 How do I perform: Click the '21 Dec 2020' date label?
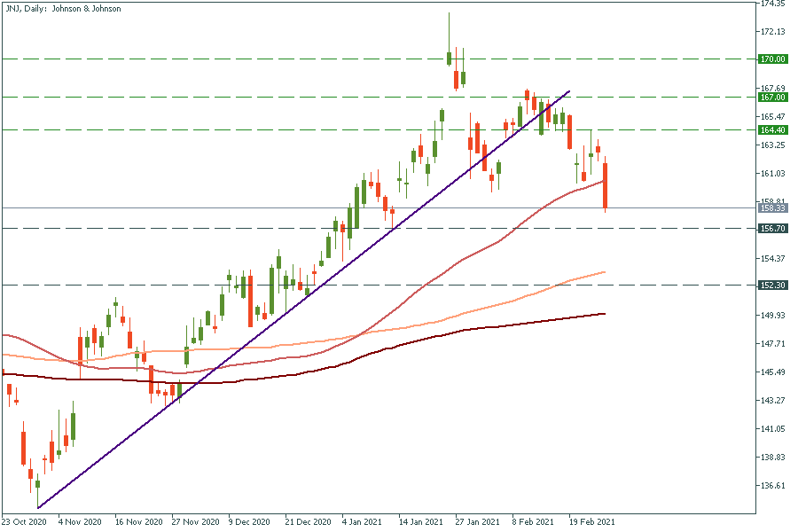coord(309,522)
